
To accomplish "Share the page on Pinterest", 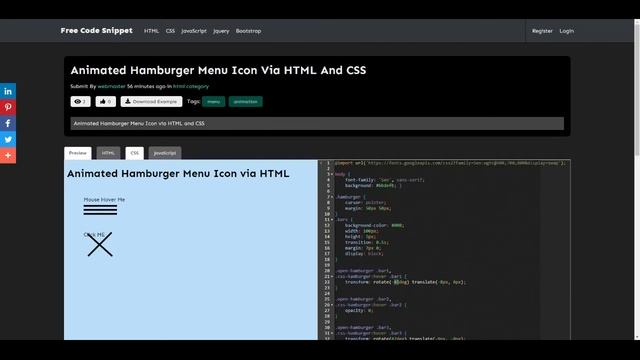I will 8,107.
